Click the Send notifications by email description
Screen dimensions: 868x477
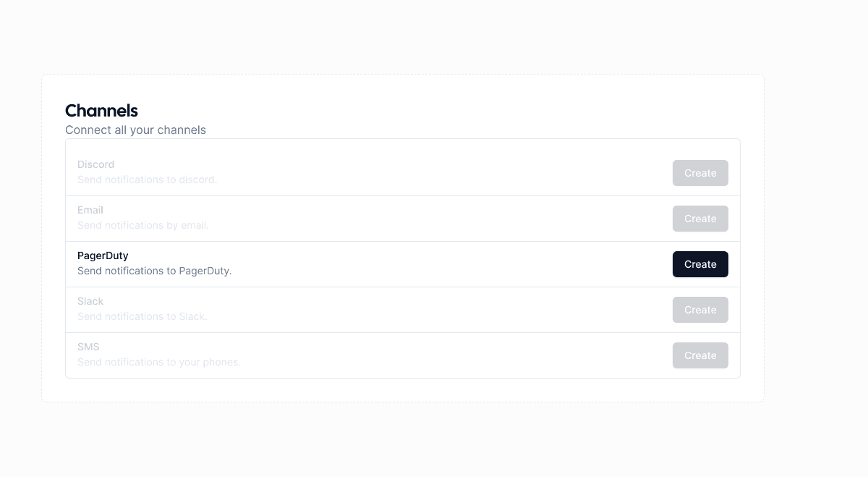pos(143,225)
